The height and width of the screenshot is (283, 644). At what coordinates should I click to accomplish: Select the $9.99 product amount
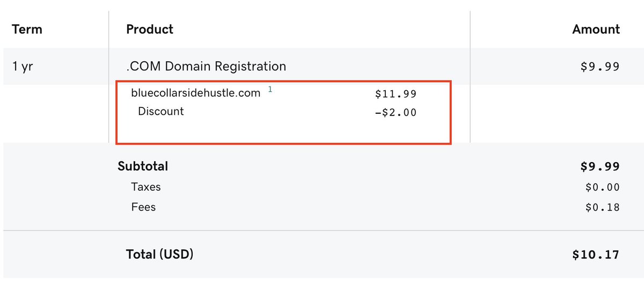point(600,67)
